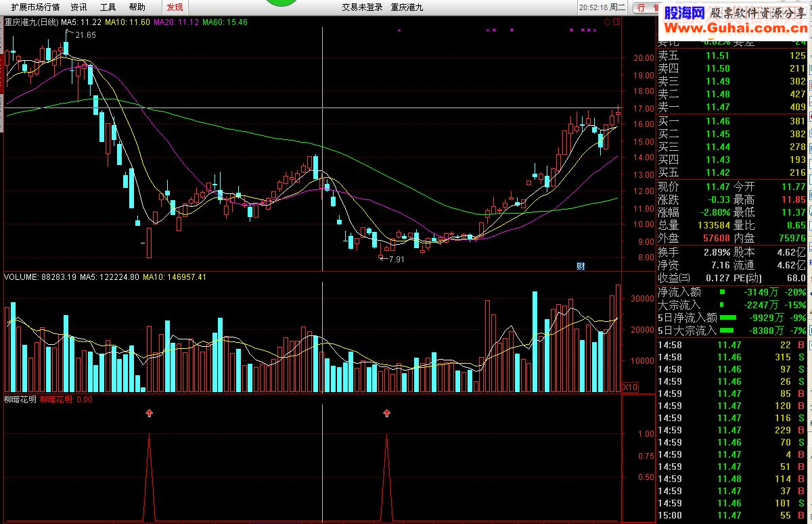812x524 pixels.
Task: Select the 买三 11.44 order row
Action: 732,147
